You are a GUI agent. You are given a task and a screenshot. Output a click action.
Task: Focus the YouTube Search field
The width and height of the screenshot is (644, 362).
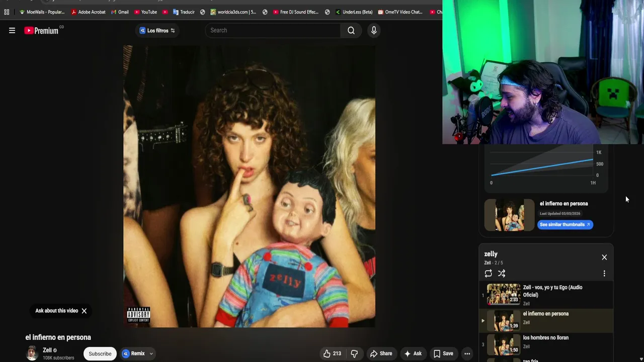[273, 31]
